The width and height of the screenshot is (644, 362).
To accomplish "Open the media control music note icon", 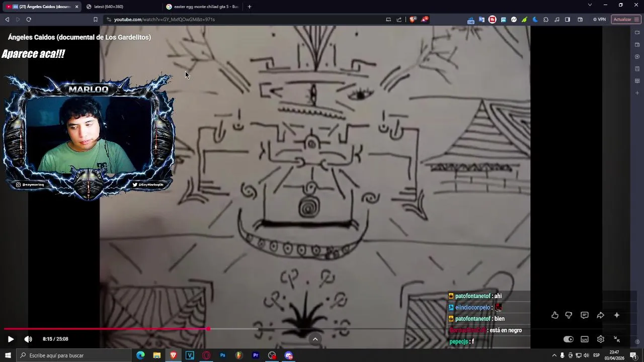I will [x=556, y=20].
